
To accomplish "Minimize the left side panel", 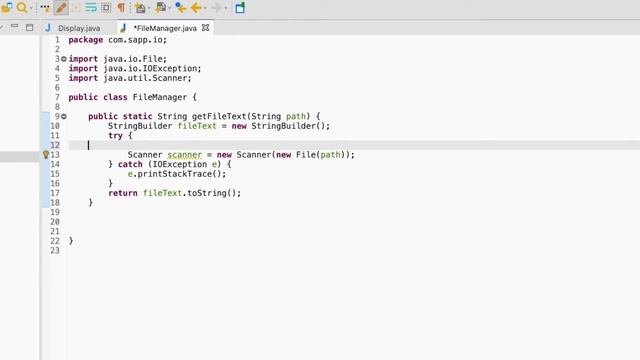I will click(x=15, y=27).
